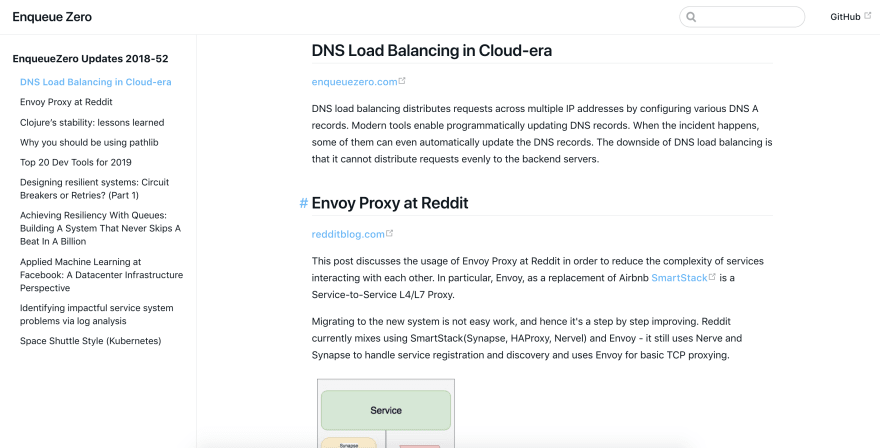Click external-link icon next to redditblog.com
Viewport: 880px width, 448px height.
389,233
